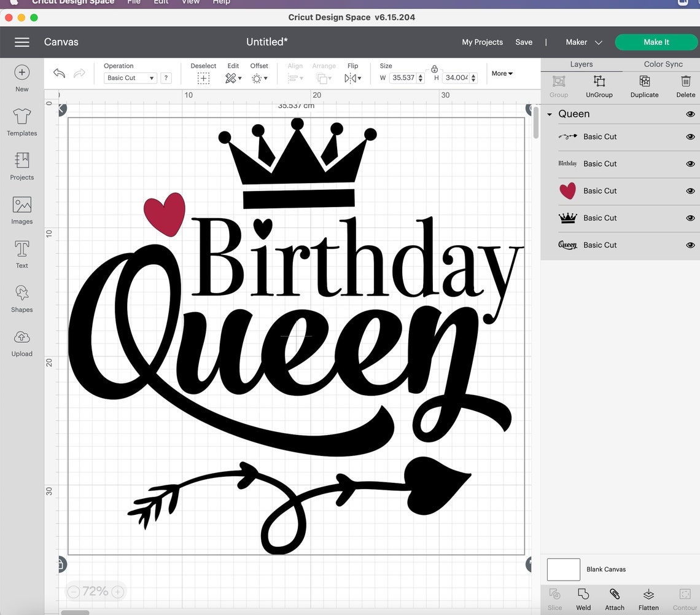Open the More options dropdown
The height and width of the screenshot is (615, 700).
click(x=502, y=73)
